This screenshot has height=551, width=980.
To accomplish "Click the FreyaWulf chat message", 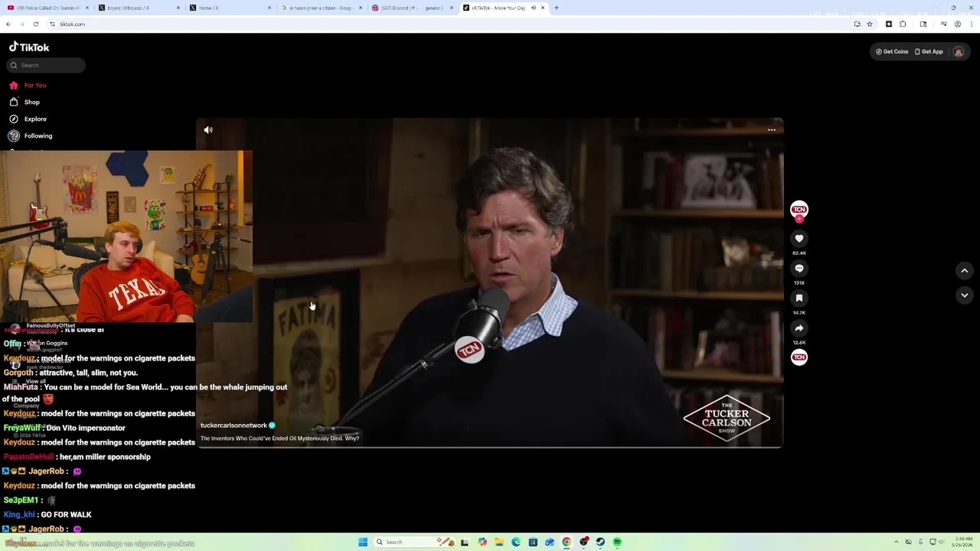I will [64, 428].
